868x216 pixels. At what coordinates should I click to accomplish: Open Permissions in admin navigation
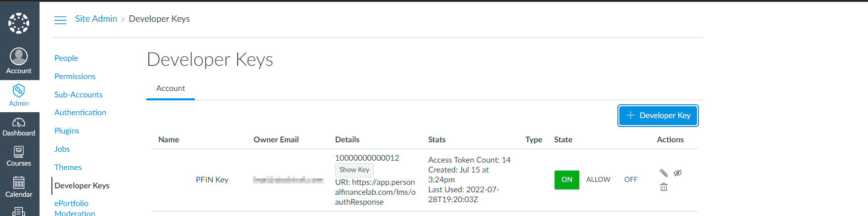75,77
